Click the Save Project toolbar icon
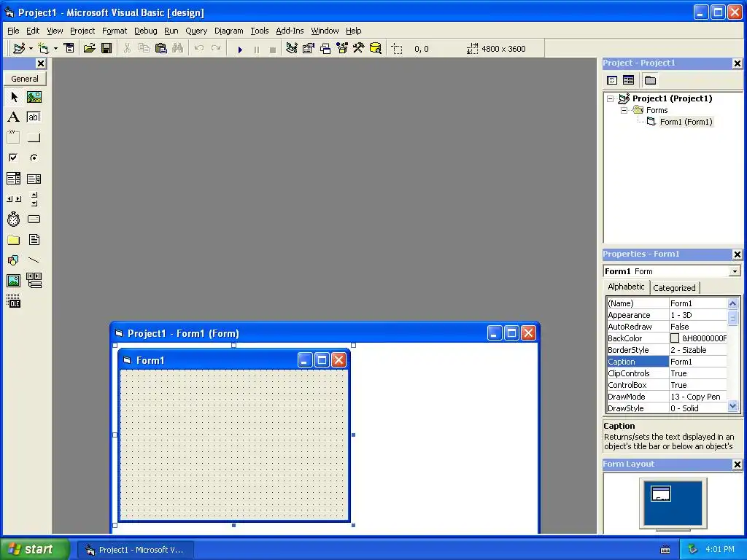The height and width of the screenshot is (560, 747). click(x=107, y=49)
